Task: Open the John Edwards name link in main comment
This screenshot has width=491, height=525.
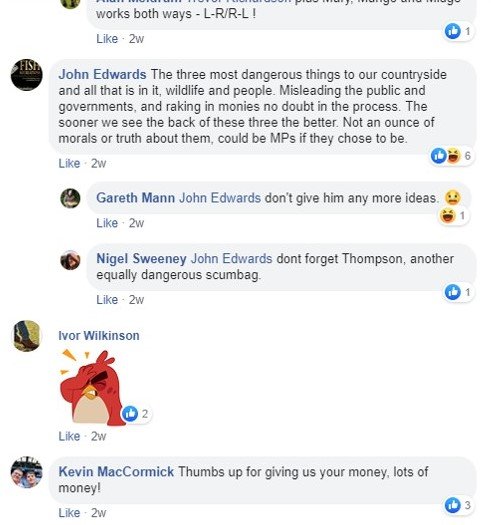Action: click(102, 74)
